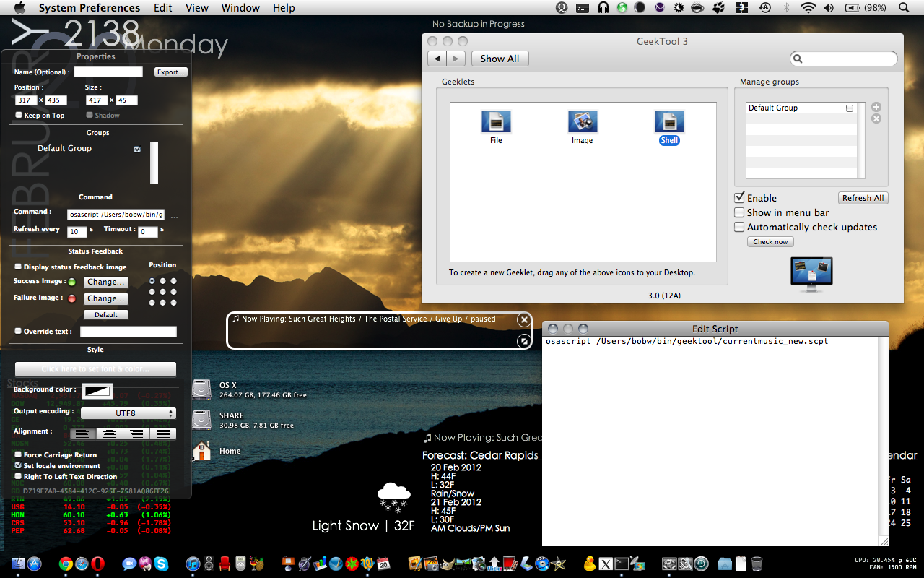Toggle the Enable checkbox in GeekTool
Viewport: 924px width, 578px height.
[739, 198]
